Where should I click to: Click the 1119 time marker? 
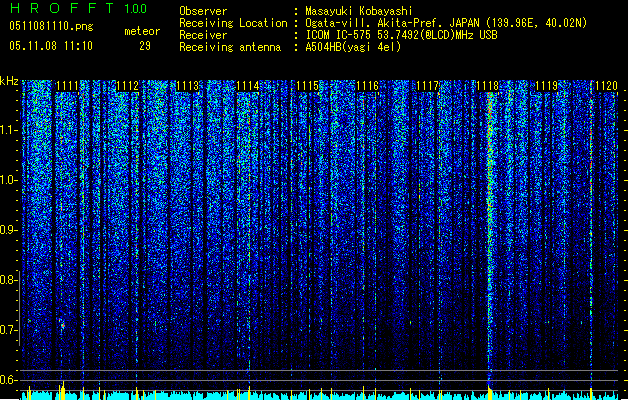coord(547,86)
